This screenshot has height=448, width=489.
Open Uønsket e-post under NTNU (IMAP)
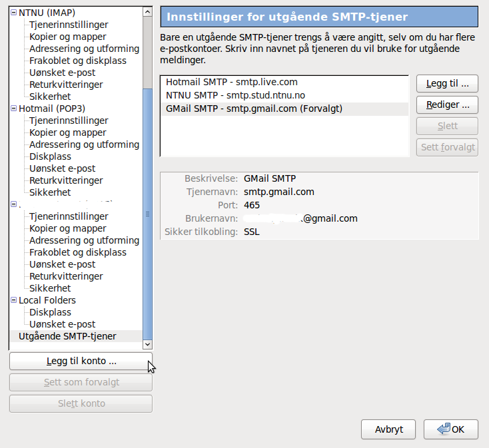coord(62,73)
